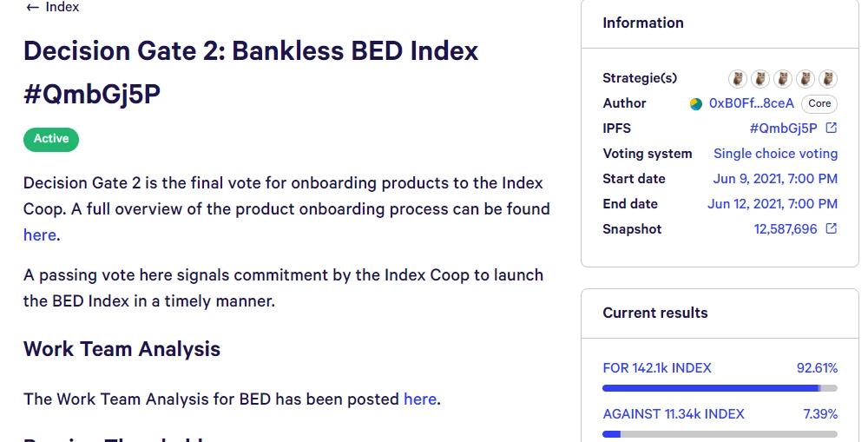This screenshot has width=868, height=442.
Task: Open the Snapshot block external link icon
Action: pos(831,228)
